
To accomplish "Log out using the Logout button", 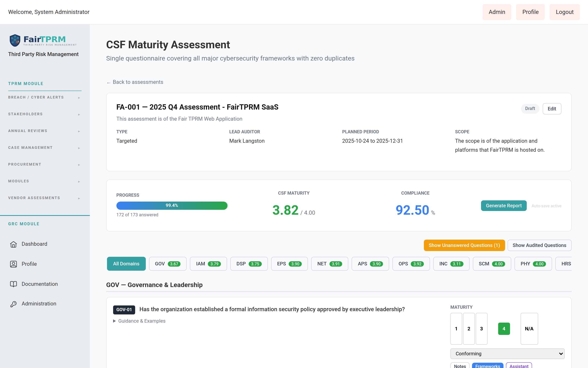I will [x=565, y=12].
